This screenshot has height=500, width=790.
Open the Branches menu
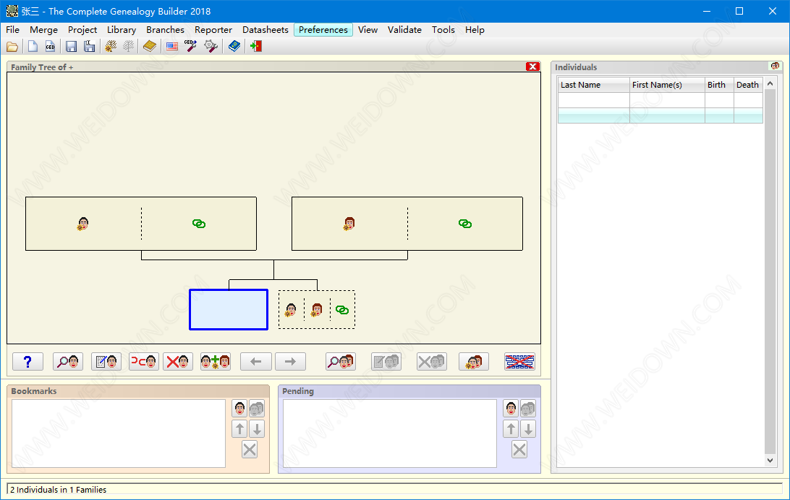point(165,30)
